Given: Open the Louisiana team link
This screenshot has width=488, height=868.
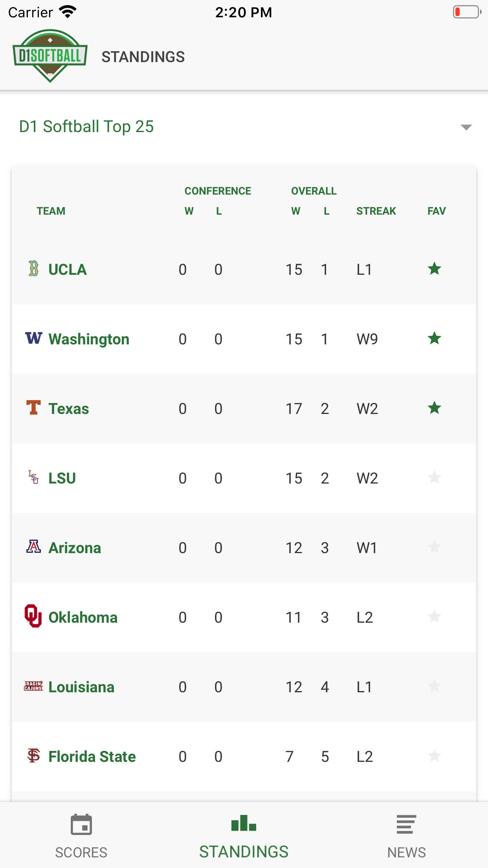Looking at the screenshot, I should [x=81, y=687].
